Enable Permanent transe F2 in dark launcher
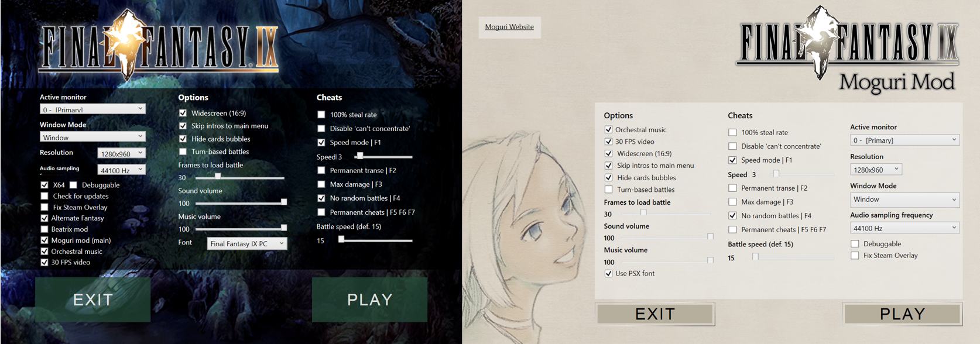 pyautogui.click(x=321, y=170)
